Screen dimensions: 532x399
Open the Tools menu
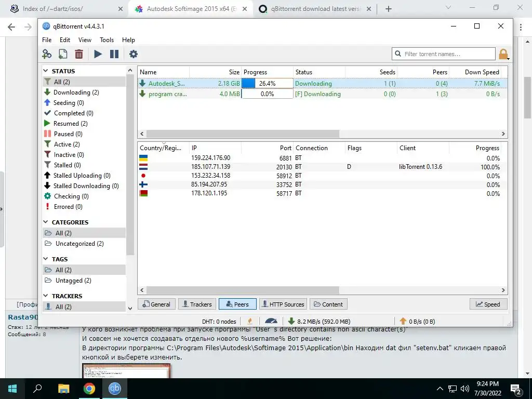click(x=107, y=39)
